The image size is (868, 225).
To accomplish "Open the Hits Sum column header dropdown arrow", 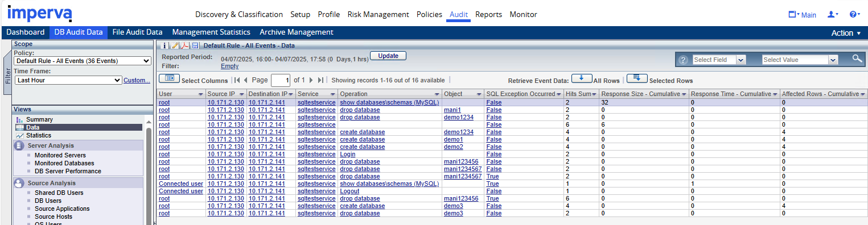I will (x=594, y=94).
